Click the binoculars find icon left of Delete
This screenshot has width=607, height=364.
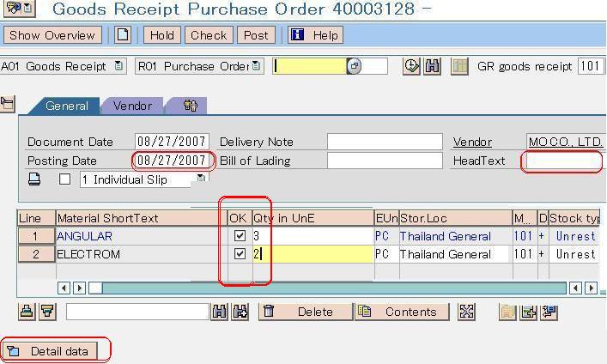click(x=220, y=312)
